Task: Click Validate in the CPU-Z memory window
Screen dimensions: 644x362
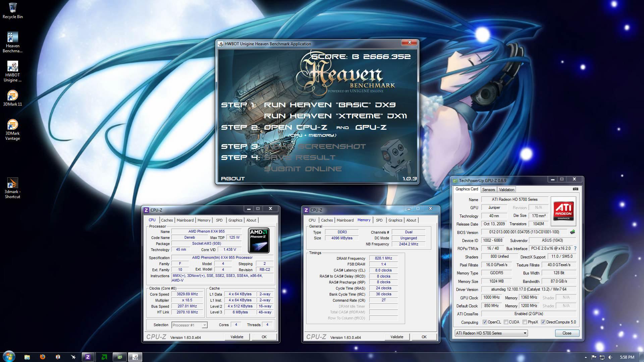Action: click(x=397, y=337)
